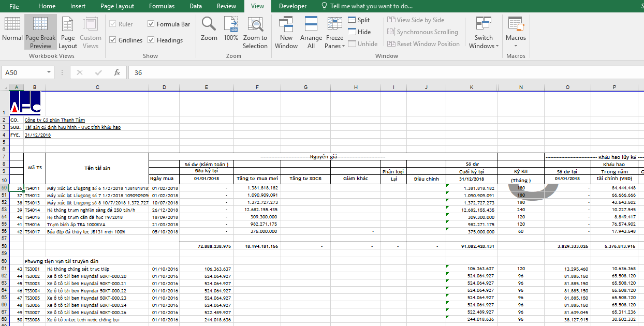
Task: Open the Formulas ribbon tab
Action: point(162,6)
